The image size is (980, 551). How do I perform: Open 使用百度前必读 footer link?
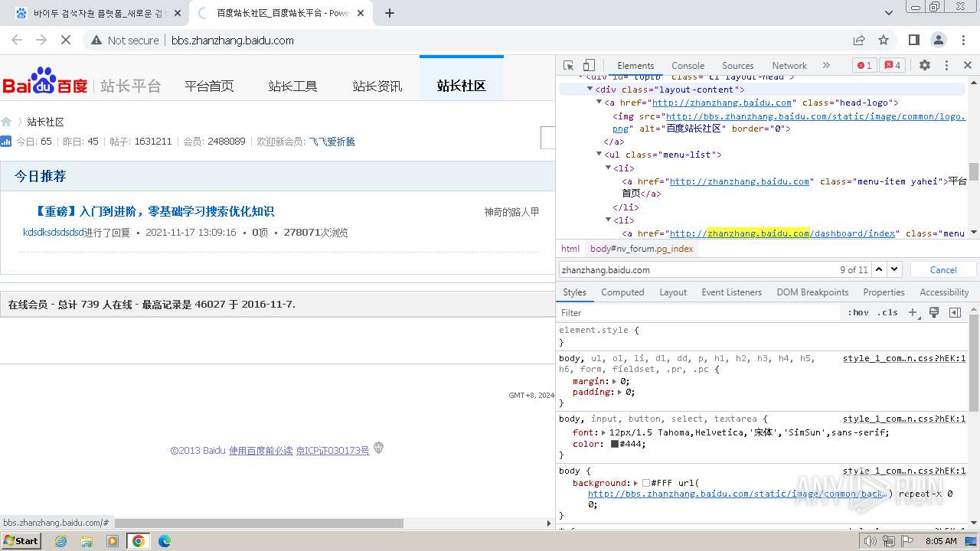[260, 451]
